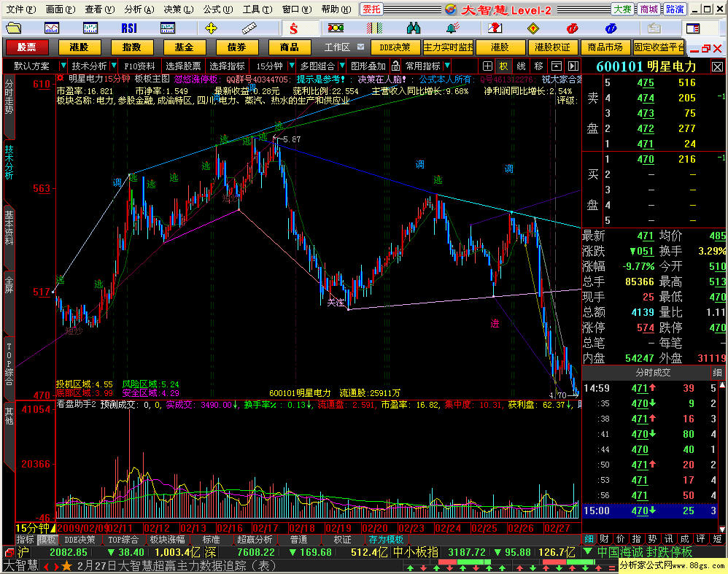
Task: Toggle the lock icon beside 图形叠加
Action: tap(395, 66)
